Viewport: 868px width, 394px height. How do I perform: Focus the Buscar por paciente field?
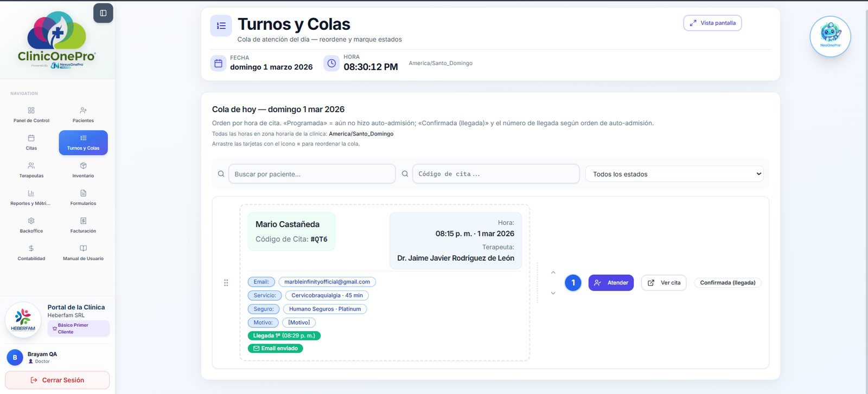[x=312, y=174]
